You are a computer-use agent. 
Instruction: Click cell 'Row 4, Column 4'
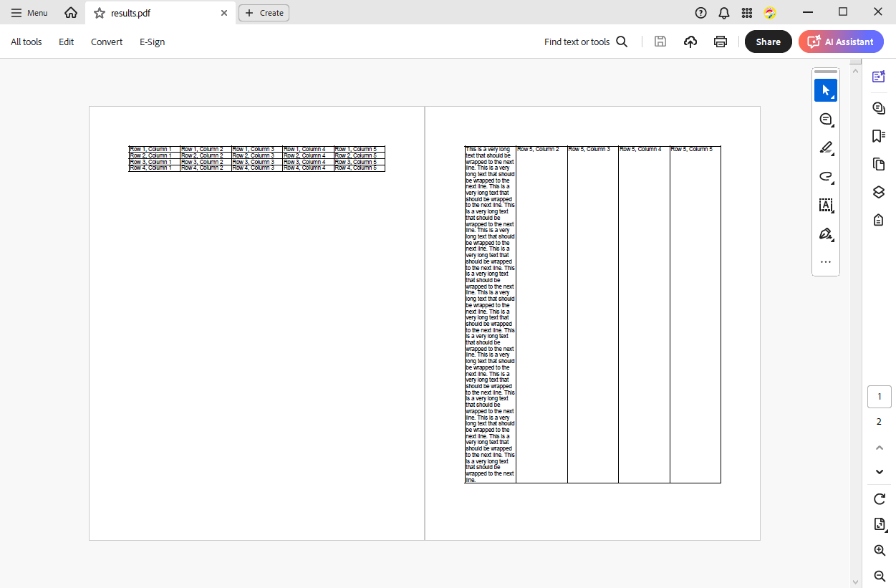pos(308,168)
